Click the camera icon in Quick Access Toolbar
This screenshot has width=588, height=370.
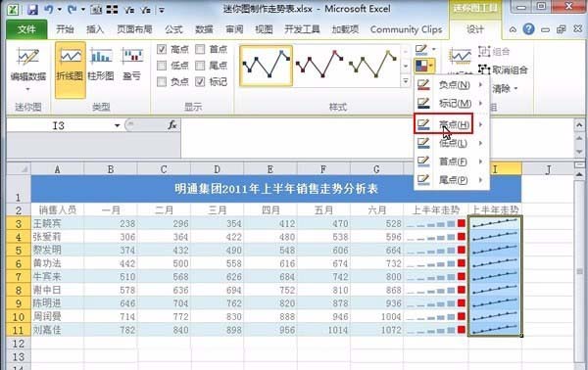(96, 10)
